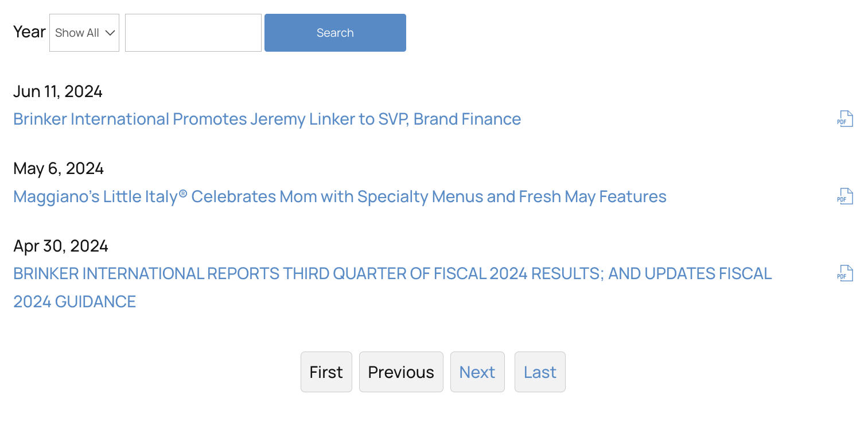868x421 pixels.
Task: Go to the First page
Action: pos(326,372)
